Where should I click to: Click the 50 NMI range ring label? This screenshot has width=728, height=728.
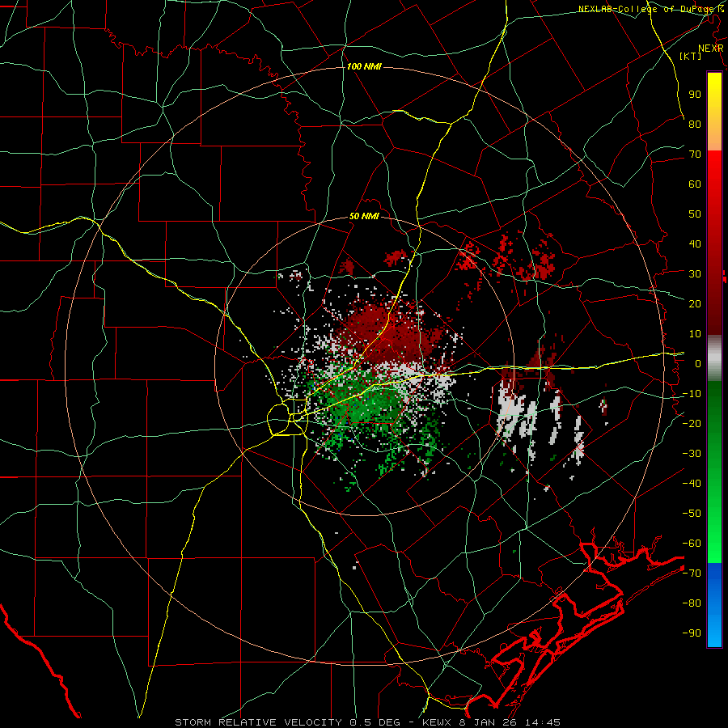[x=365, y=216]
